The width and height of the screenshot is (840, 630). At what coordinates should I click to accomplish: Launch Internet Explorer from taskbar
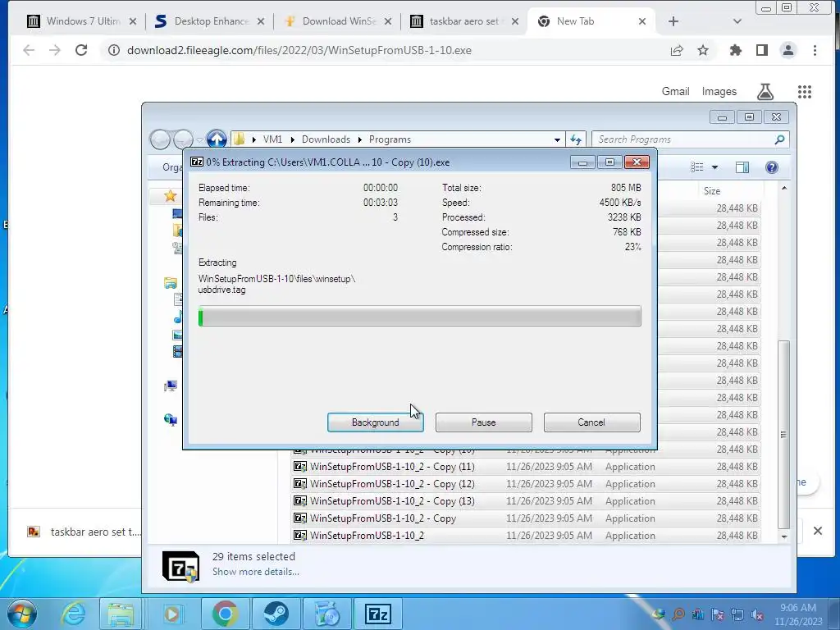click(73, 614)
